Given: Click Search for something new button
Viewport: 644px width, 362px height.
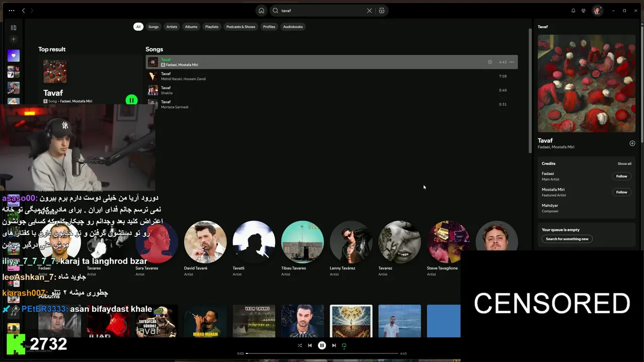Looking at the screenshot, I should tap(567, 239).
